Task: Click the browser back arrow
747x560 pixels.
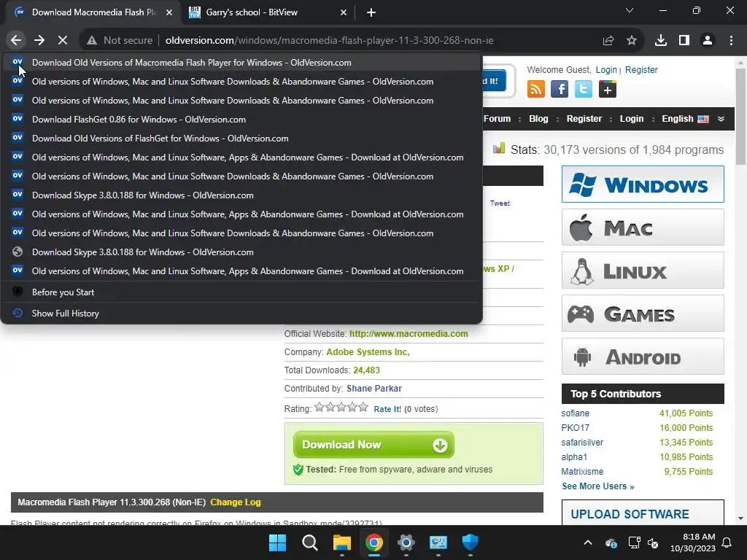Action: [16, 41]
